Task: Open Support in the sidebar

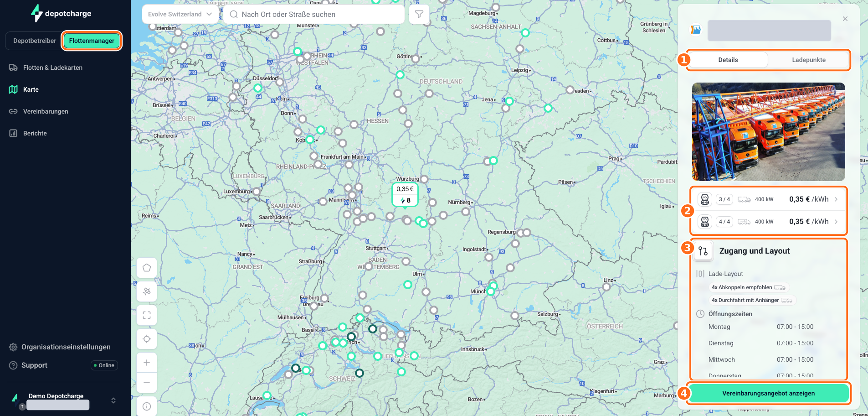Action: (x=34, y=365)
